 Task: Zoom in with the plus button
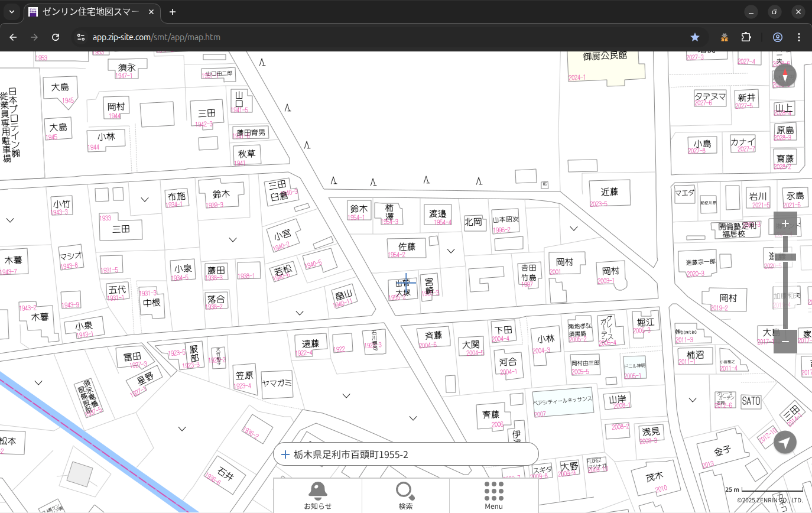(785, 223)
